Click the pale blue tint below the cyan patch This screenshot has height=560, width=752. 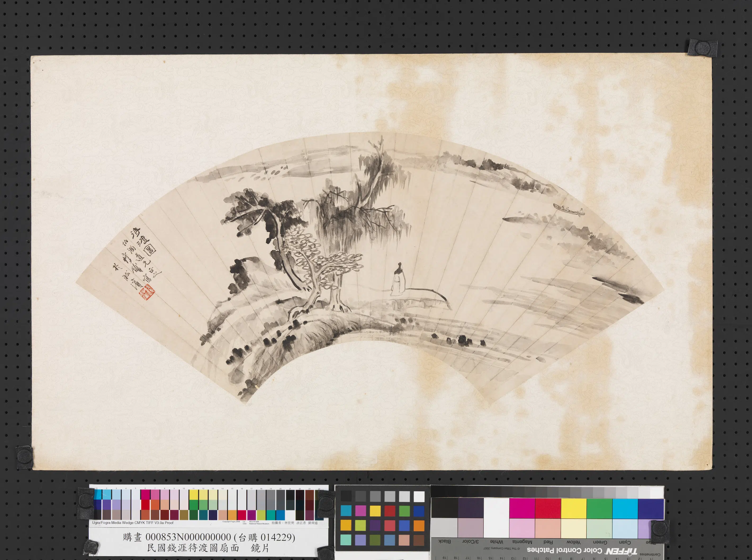point(625,529)
